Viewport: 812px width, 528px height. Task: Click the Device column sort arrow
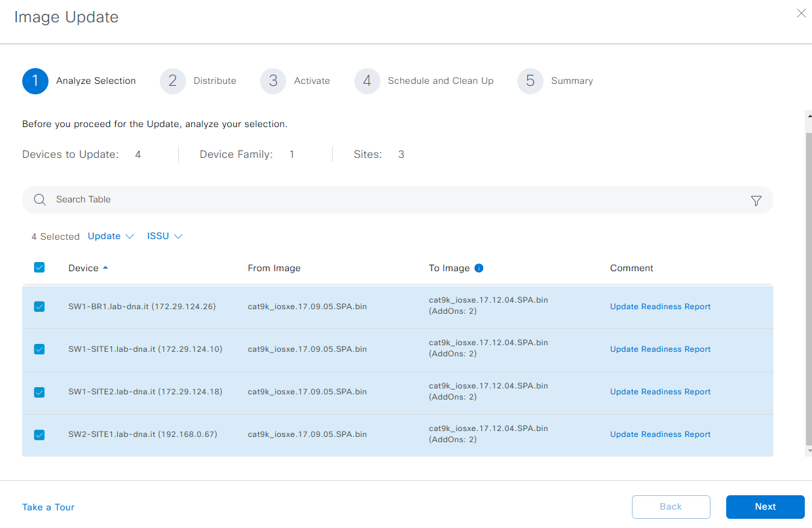pyautogui.click(x=105, y=268)
